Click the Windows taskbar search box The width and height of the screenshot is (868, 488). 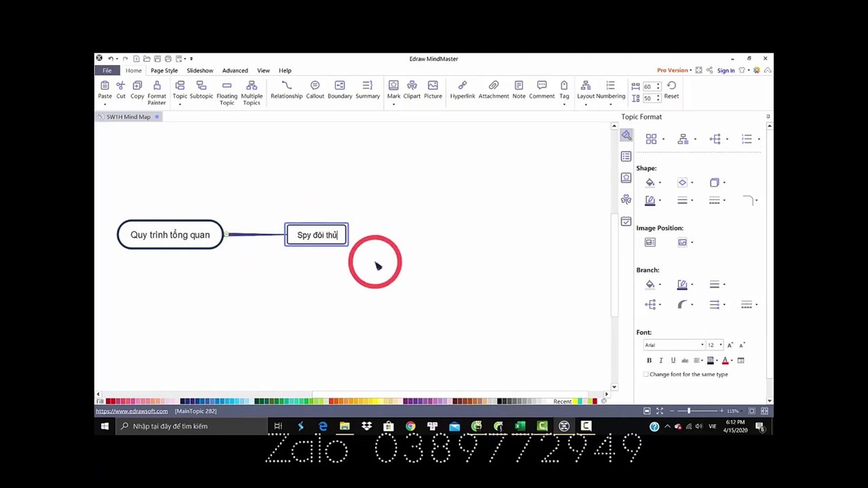tap(192, 426)
